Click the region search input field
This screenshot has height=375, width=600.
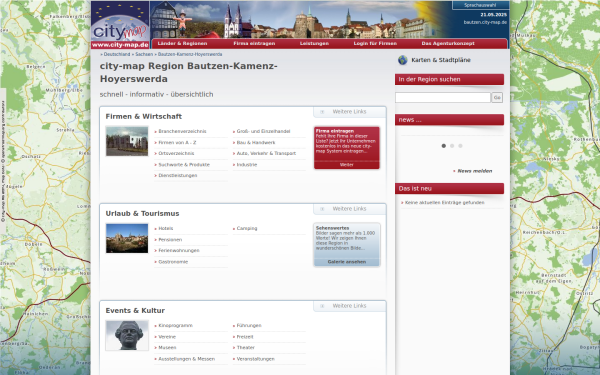tap(443, 98)
